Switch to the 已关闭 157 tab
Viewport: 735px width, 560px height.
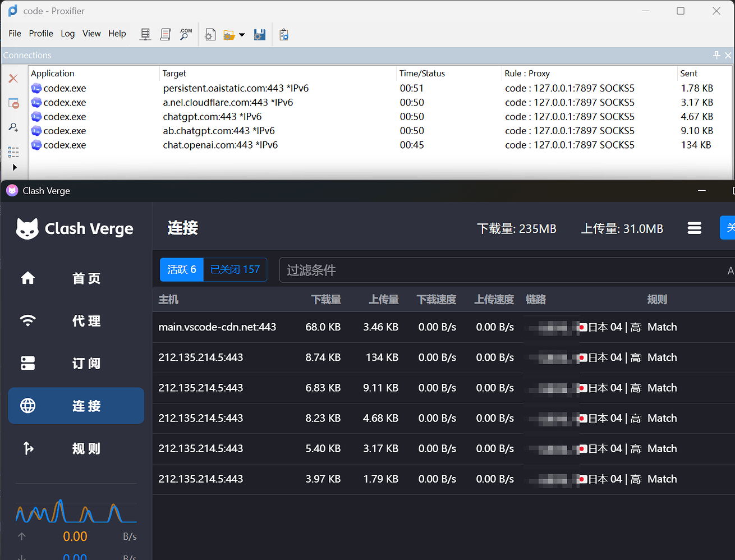coord(235,270)
